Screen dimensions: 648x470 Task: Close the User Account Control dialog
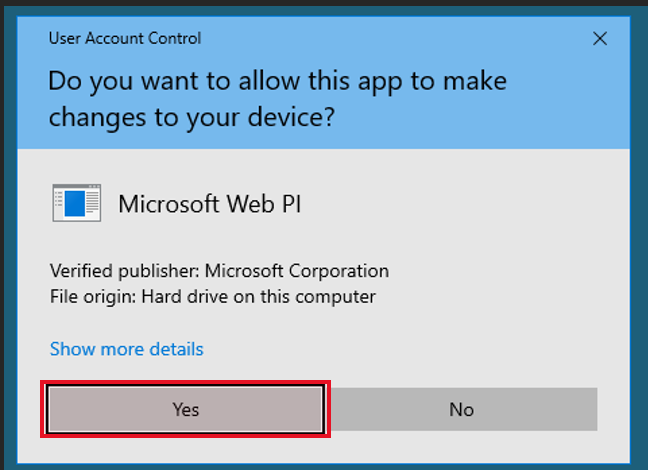tap(600, 39)
